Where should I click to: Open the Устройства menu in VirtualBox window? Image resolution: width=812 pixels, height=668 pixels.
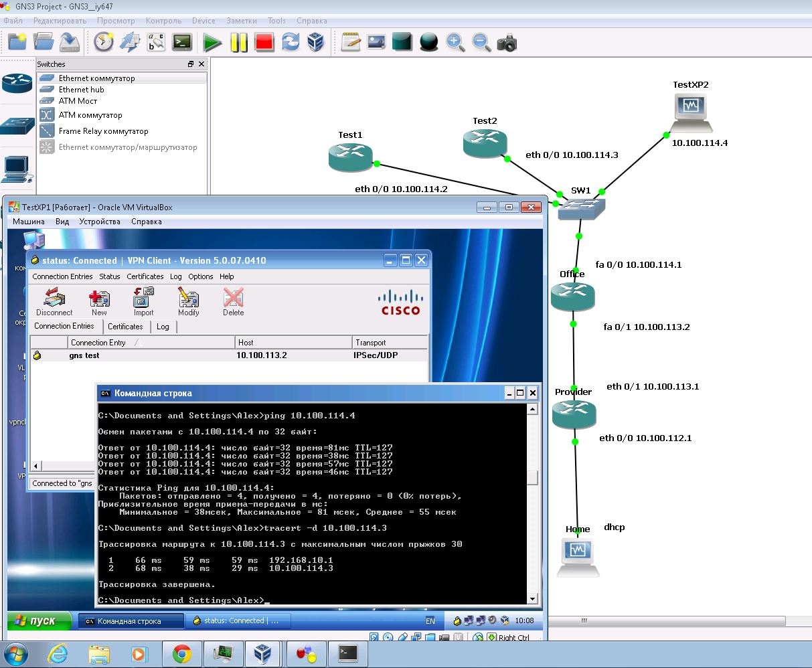tap(100, 222)
